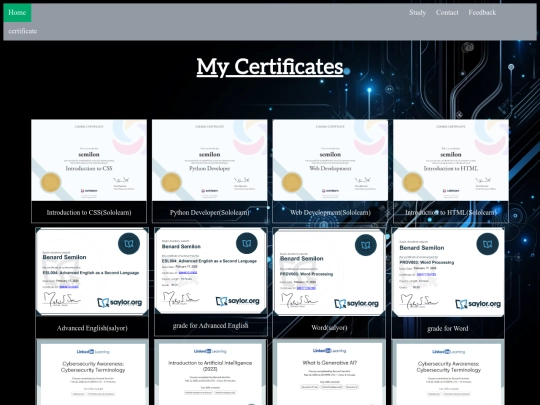Click certificate ID link on grade for Advanced English
The width and height of the screenshot is (540, 405).
point(188,273)
